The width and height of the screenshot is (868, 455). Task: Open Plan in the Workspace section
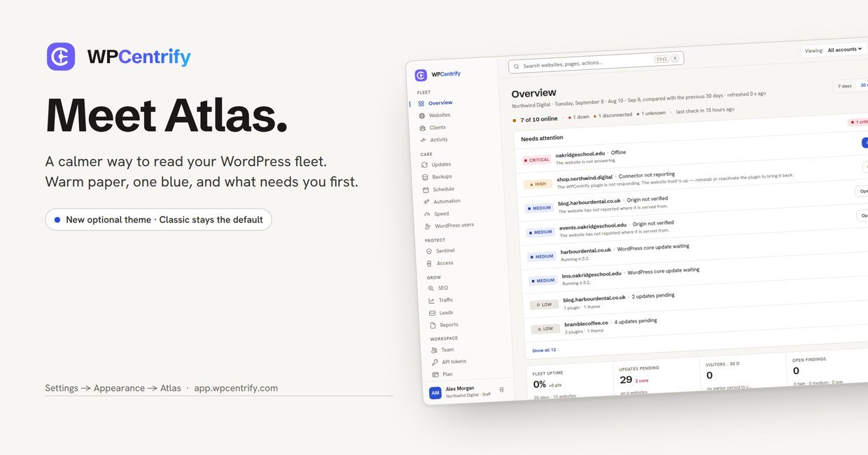442,374
